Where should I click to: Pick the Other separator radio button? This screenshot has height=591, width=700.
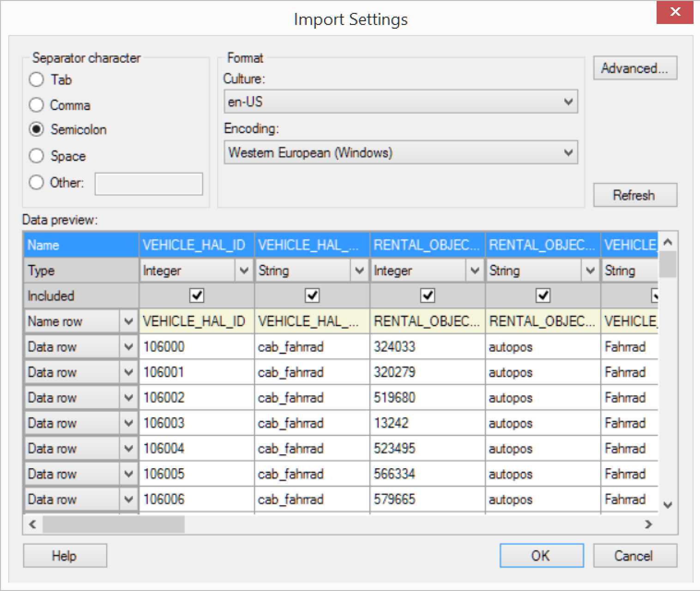pos(36,182)
